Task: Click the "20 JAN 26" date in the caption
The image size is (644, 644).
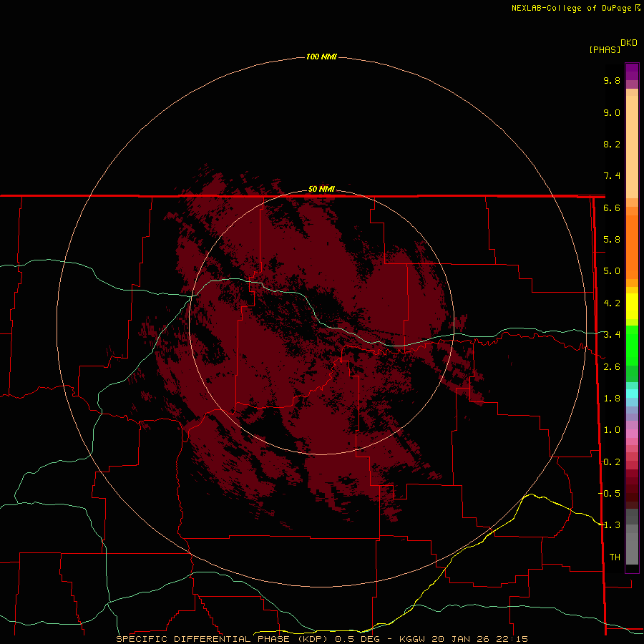Action: (x=459, y=639)
